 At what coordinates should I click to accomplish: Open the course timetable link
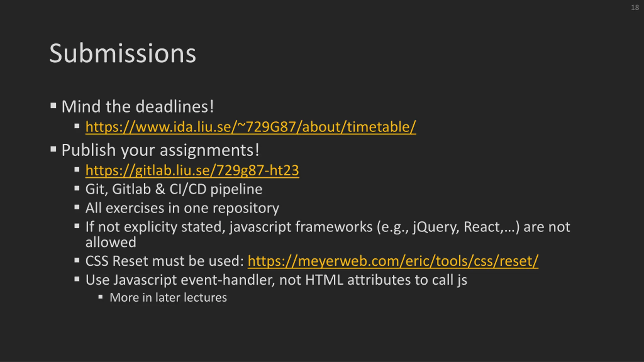click(x=251, y=127)
